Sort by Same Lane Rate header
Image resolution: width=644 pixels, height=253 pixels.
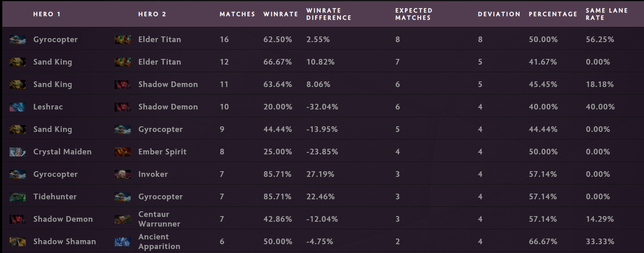point(607,14)
